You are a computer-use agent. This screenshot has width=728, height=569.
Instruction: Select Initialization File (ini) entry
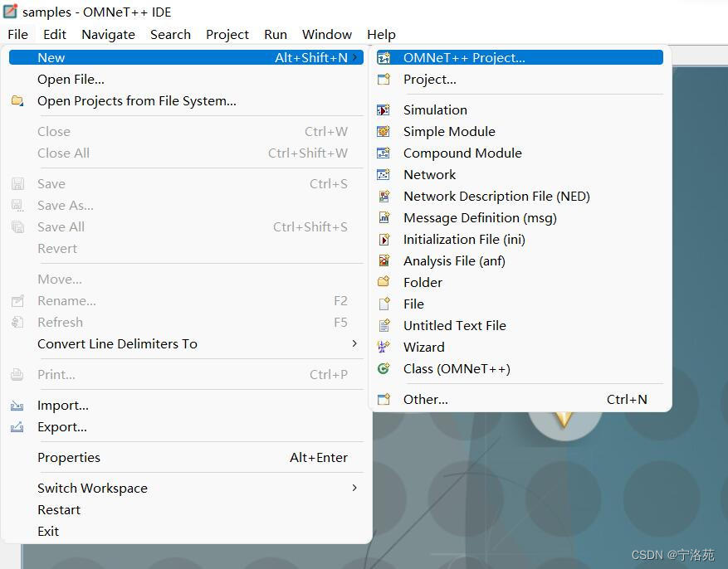pos(520,239)
